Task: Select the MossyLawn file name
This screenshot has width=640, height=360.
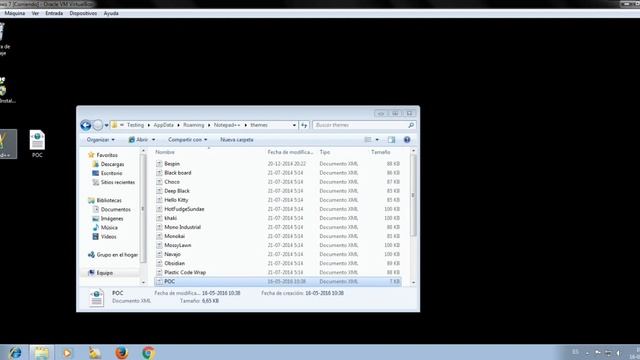Action: tap(178, 245)
